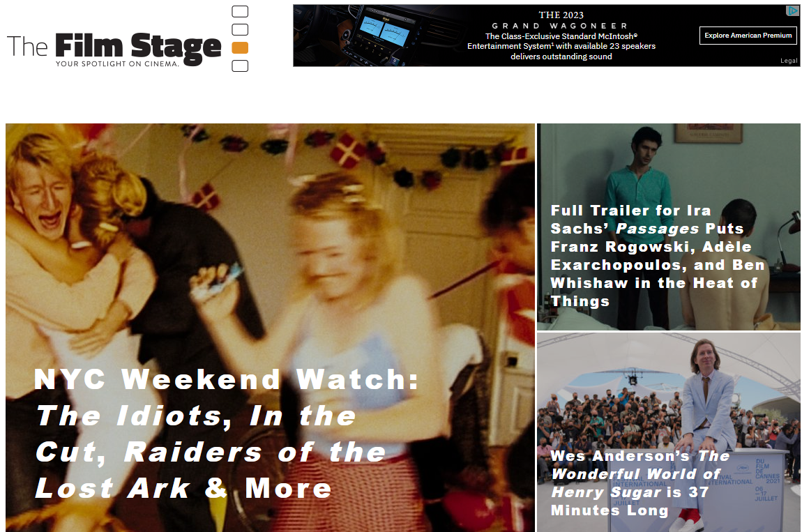Click the orange square in the logo
802x532 pixels.
(x=240, y=48)
